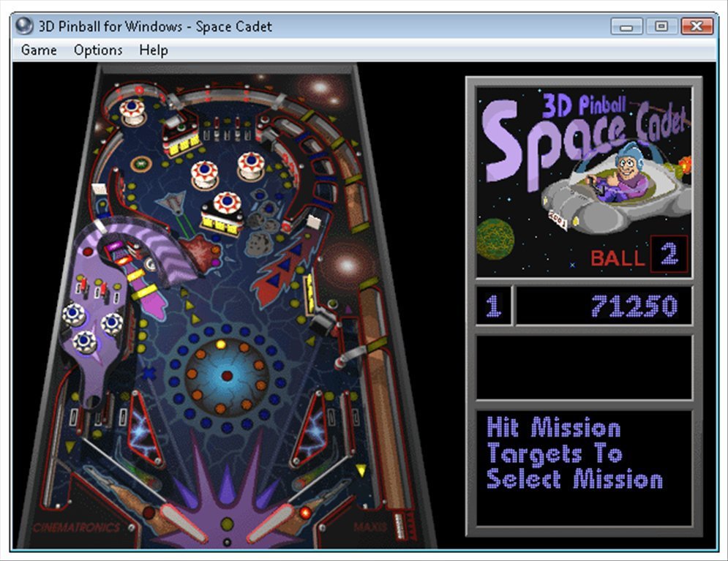This screenshot has height=561, width=728.
Task: Maximize the 3D Pinball window
Action: (x=661, y=26)
